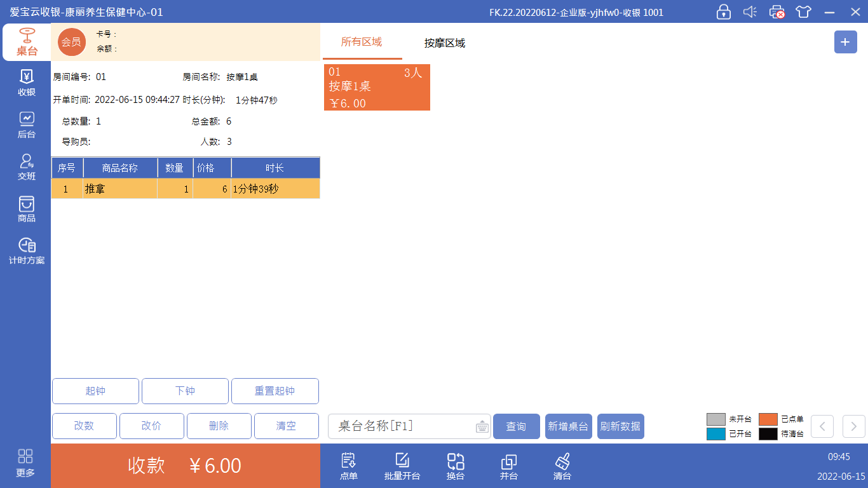Click the black 待清台 legend swatch
Image resolution: width=868 pixels, height=488 pixels.
point(768,434)
